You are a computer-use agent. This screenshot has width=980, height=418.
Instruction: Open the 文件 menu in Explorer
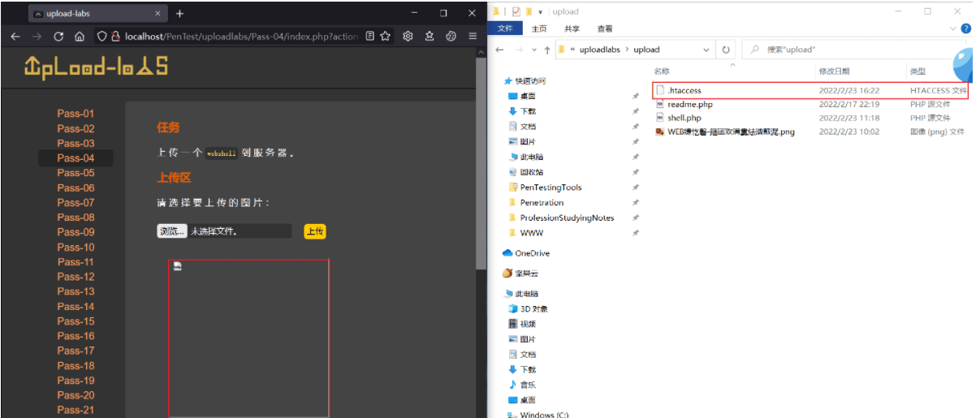505,28
